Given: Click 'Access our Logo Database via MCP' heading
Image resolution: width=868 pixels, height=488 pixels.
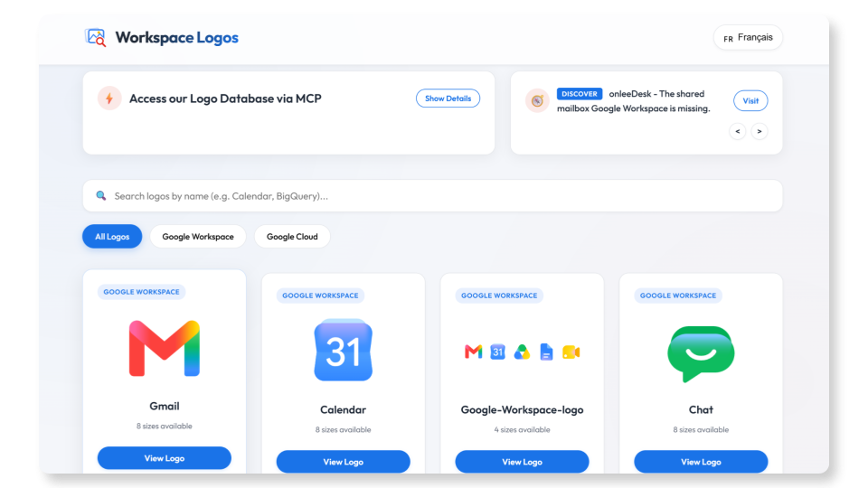Looking at the screenshot, I should pyautogui.click(x=225, y=99).
